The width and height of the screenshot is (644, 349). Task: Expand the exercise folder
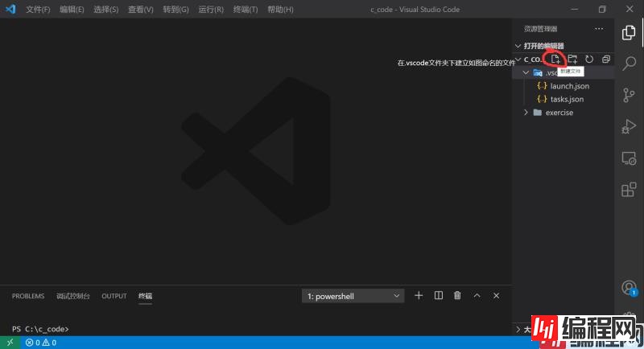(x=559, y=113)
